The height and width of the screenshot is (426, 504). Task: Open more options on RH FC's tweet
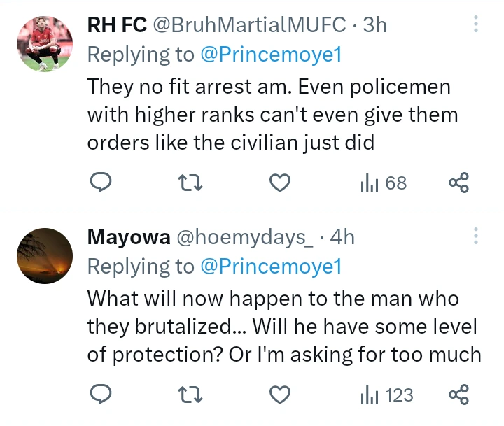point(476,25)
